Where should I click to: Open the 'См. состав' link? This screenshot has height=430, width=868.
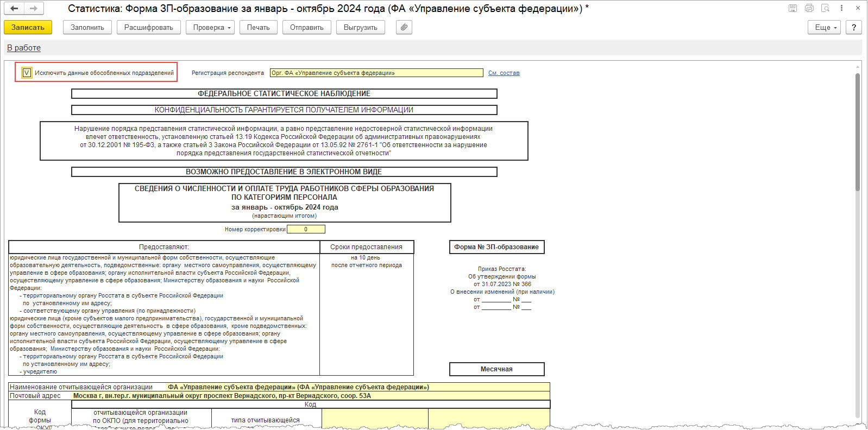pyautogui.click(x=504, y=73)
